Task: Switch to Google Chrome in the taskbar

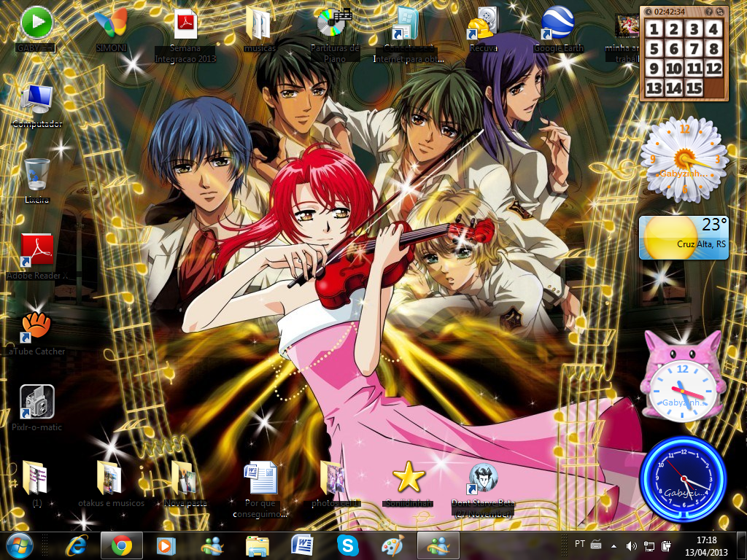Action: (122, 545)
